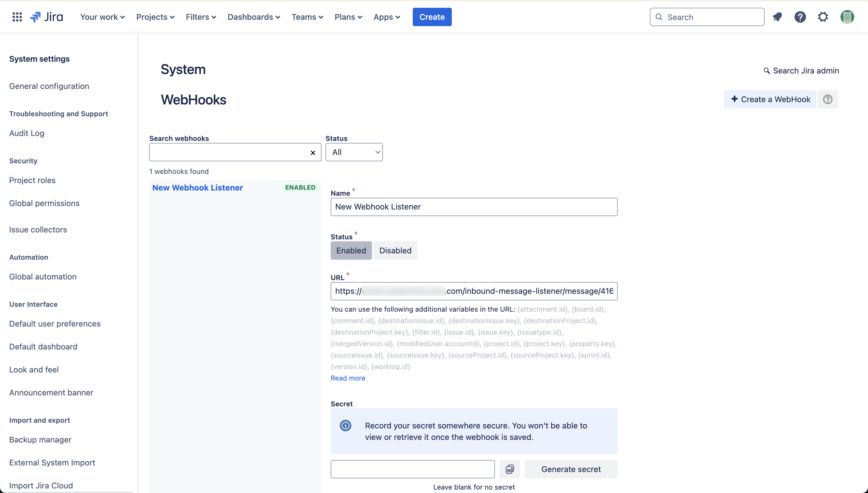868x493 pixels.
Task: Expand the Dashboards menu
Action: click(254, 17)
